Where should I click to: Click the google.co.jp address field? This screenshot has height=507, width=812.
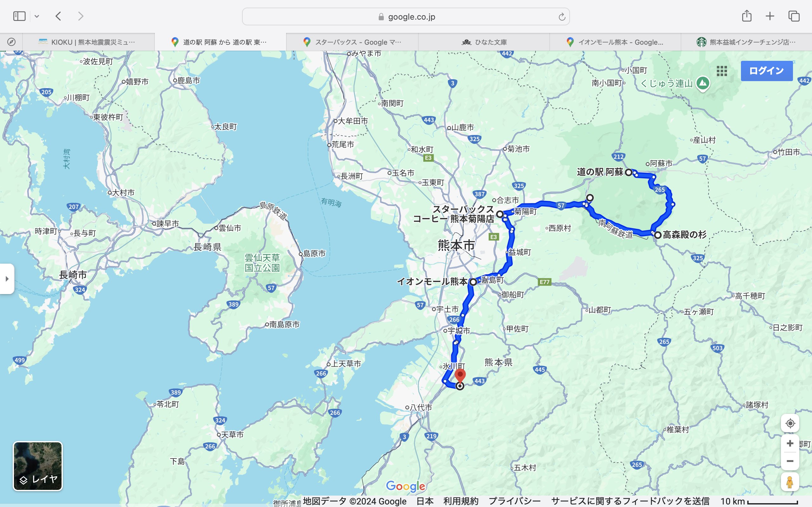click(x=406, y=17)
